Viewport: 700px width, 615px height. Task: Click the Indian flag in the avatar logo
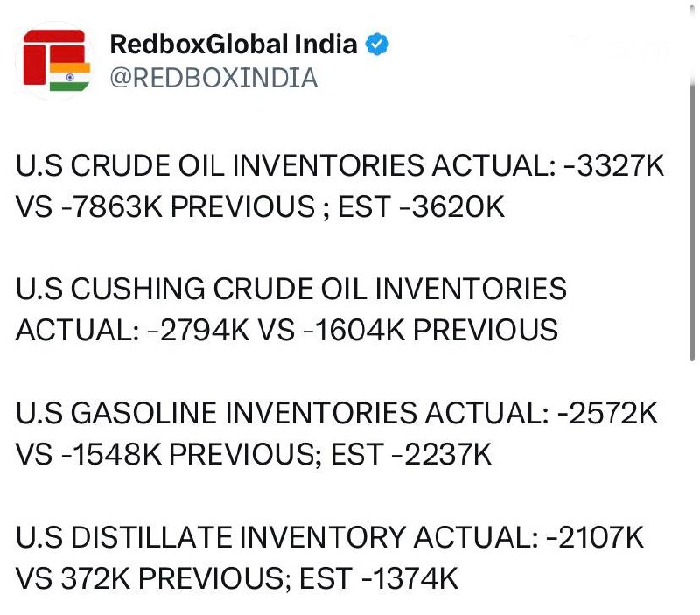[x=70, y=77]
